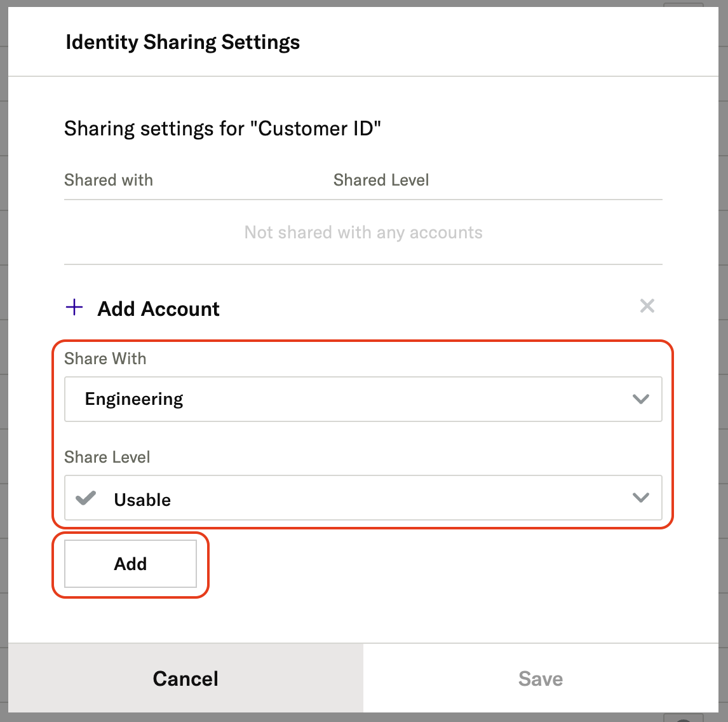Viewport: 728px width, 722px height.
Task: Click the Shared Level column header
Action: pos(381,180)
